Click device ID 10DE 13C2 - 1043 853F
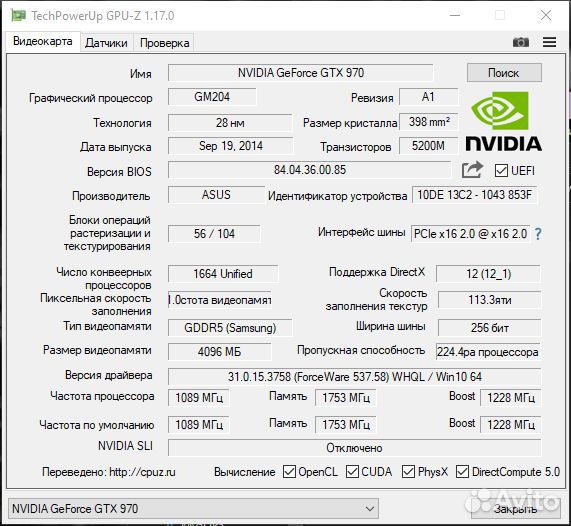This screenshot has width=571, height=526. tap(474, 195)
